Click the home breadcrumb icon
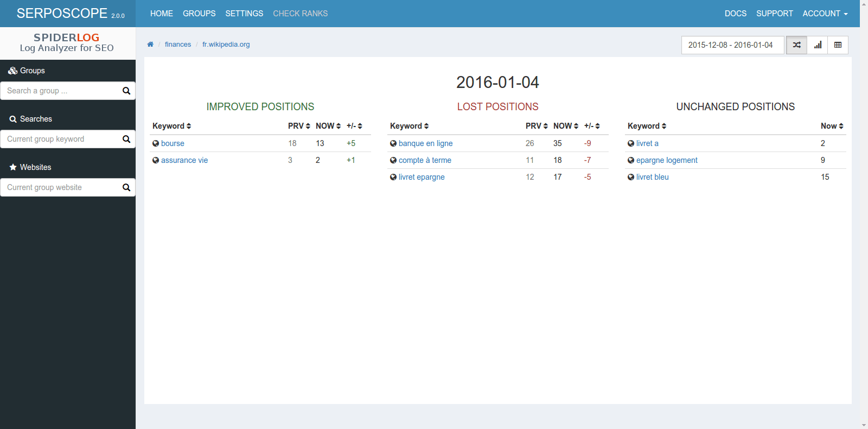The image size is (868, 429). [x=150, y=45]
